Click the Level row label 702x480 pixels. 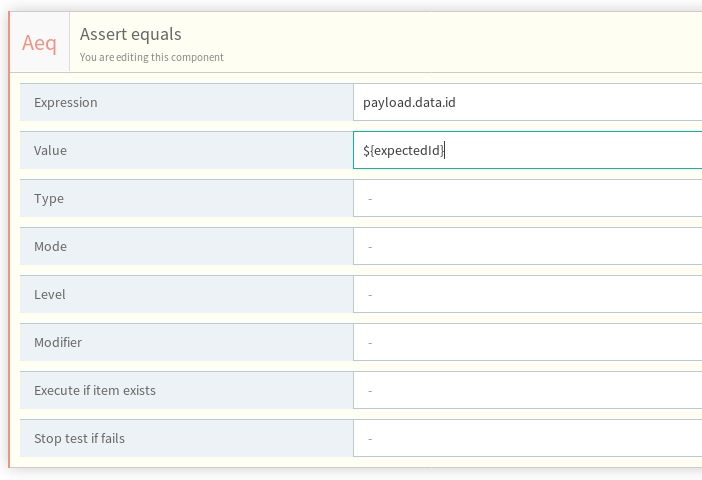coord(50,294)
